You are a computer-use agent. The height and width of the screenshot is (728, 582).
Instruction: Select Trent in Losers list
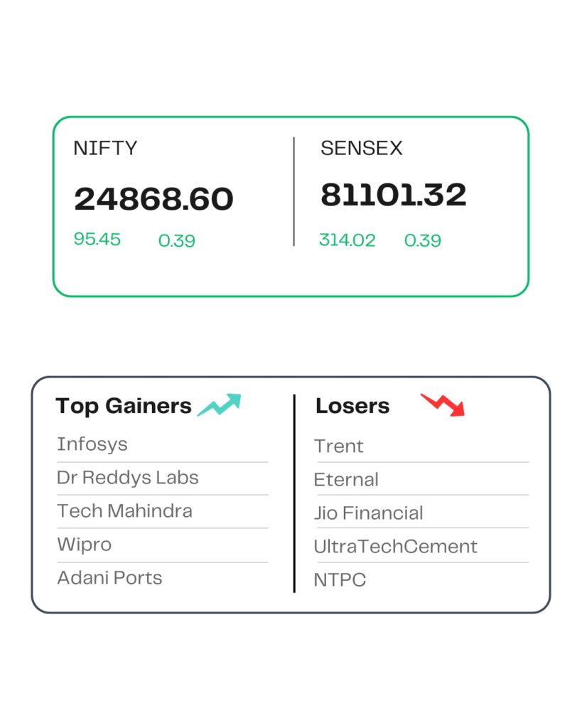point(339,446)
